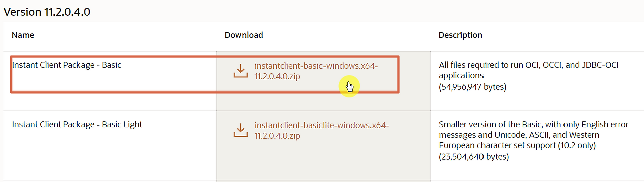Click the red highlight box's top border
Viewport: 644px width, 182px height.
[x=205, y=56]
